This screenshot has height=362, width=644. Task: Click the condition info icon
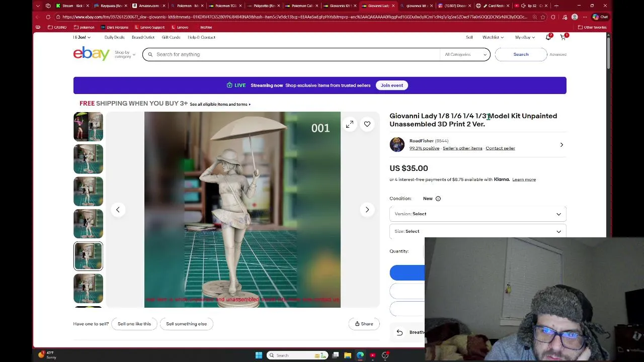438,199
